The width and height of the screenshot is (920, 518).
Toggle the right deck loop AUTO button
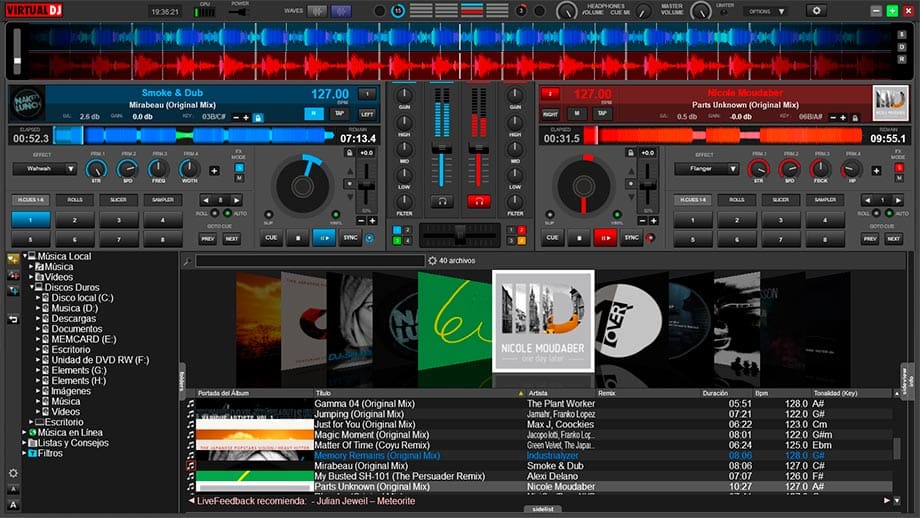point(889,214)
